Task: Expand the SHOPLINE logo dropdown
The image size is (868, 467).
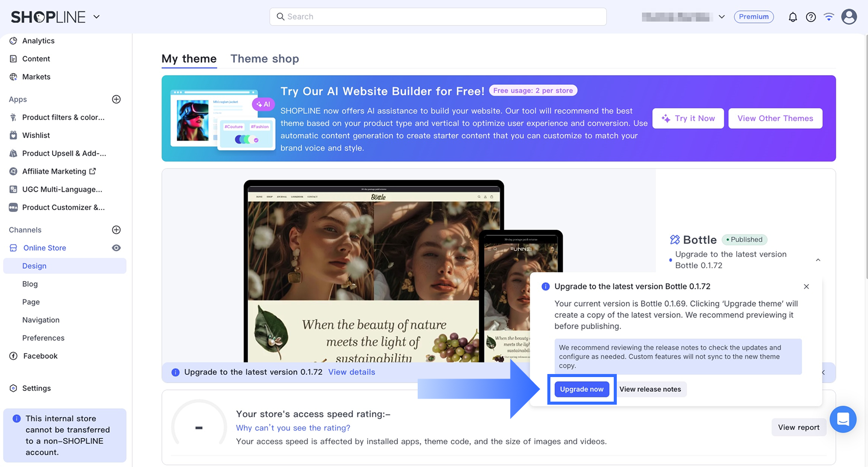Action: click(97, 17)
